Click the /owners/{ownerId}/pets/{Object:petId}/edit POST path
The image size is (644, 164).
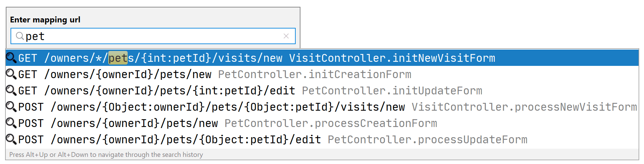coord(186,140)
